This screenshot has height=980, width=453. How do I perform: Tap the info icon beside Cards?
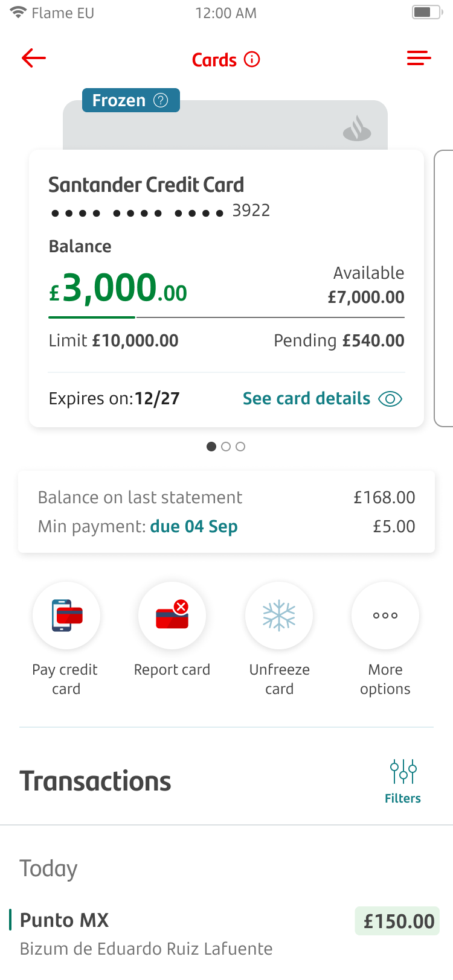[x=252, y=59]
